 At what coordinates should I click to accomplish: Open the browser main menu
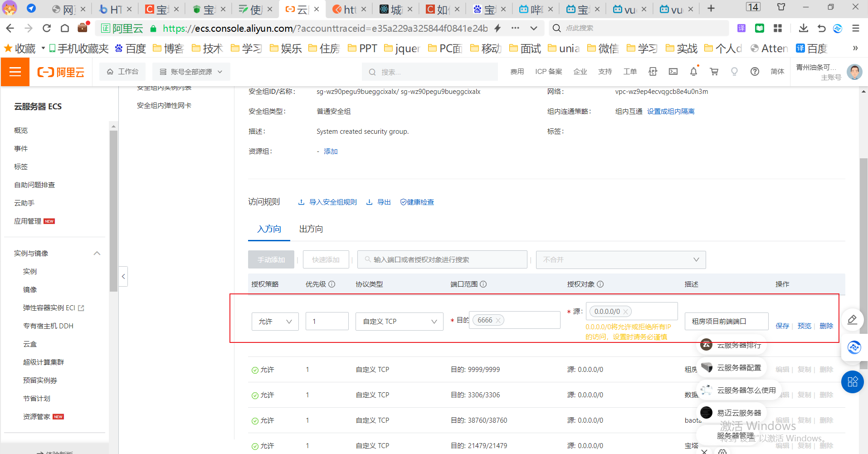click(x=856, y=28)
